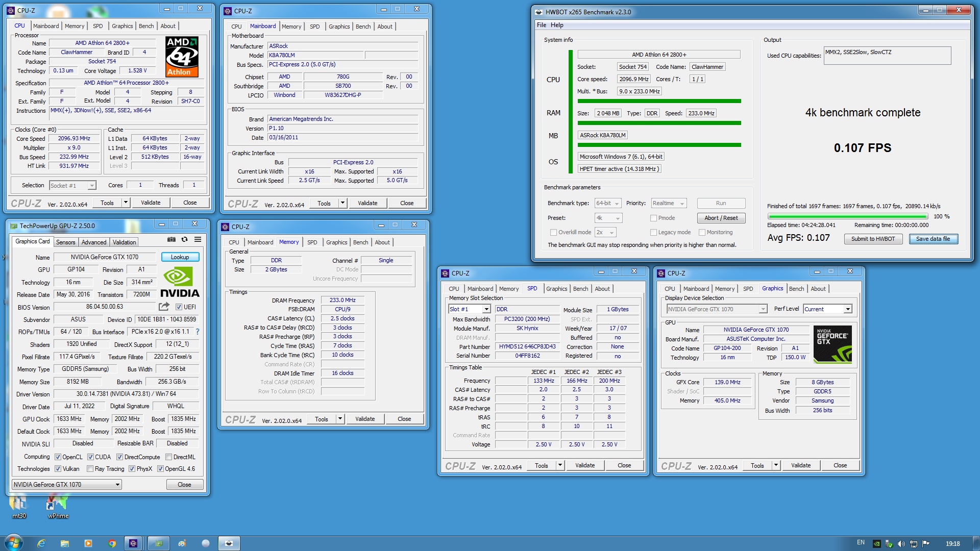Open Windows Media Player from taskbar
Image resolution: width=980 pixels, height=551 pixels.
tap(88, 543)
